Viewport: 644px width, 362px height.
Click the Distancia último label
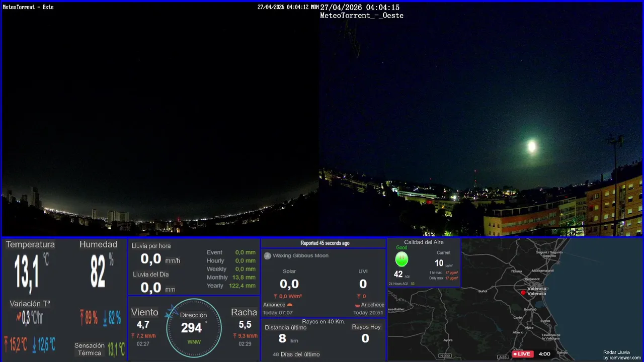click(286, 327)
